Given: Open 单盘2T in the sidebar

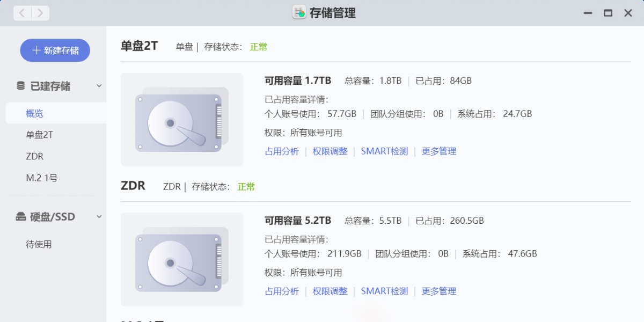Looking at the screenshot, I should (40, 135).
